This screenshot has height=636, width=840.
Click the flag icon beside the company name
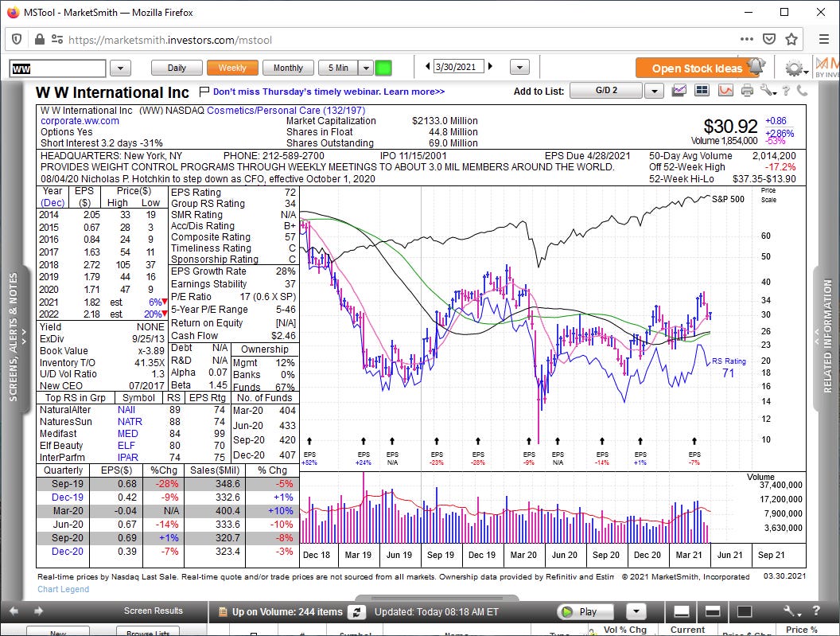click(204, 92)
